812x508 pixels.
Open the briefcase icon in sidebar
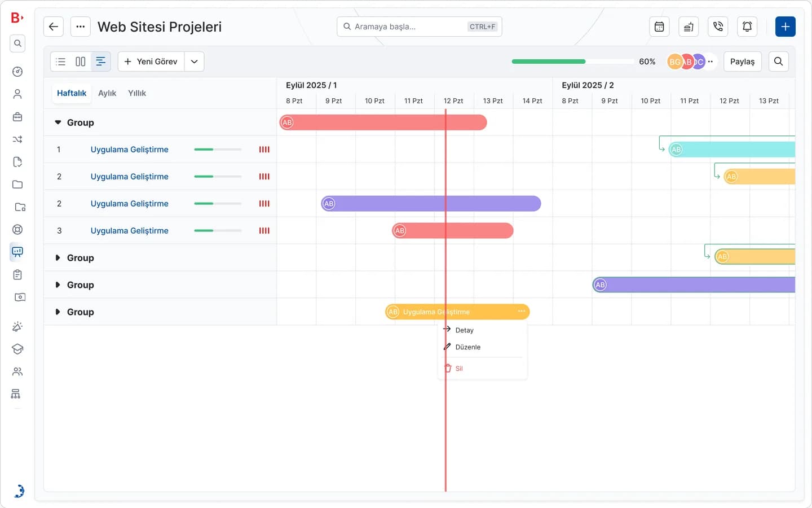coord(17,117)
